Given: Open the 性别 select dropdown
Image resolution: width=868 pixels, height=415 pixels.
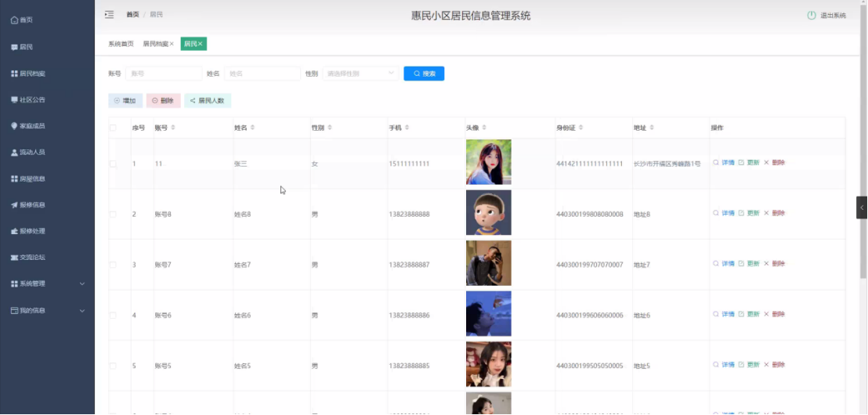Looking at the screenshot, I should click(x=360, y=74).
